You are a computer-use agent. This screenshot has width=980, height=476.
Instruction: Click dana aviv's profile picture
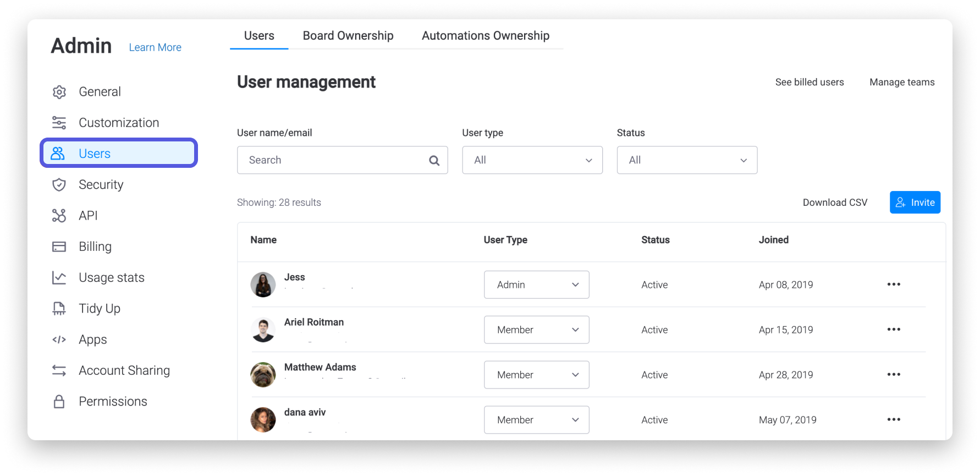[x=263, y=420]
